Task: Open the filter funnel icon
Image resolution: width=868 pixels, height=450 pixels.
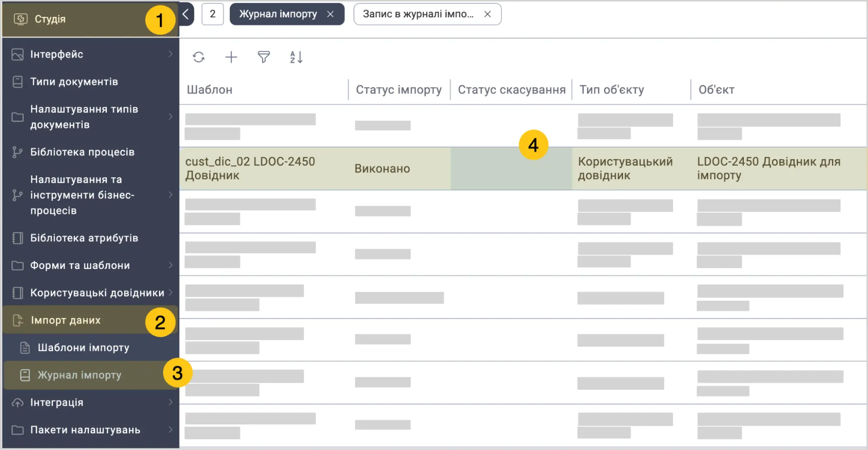Action: point(264,57)
